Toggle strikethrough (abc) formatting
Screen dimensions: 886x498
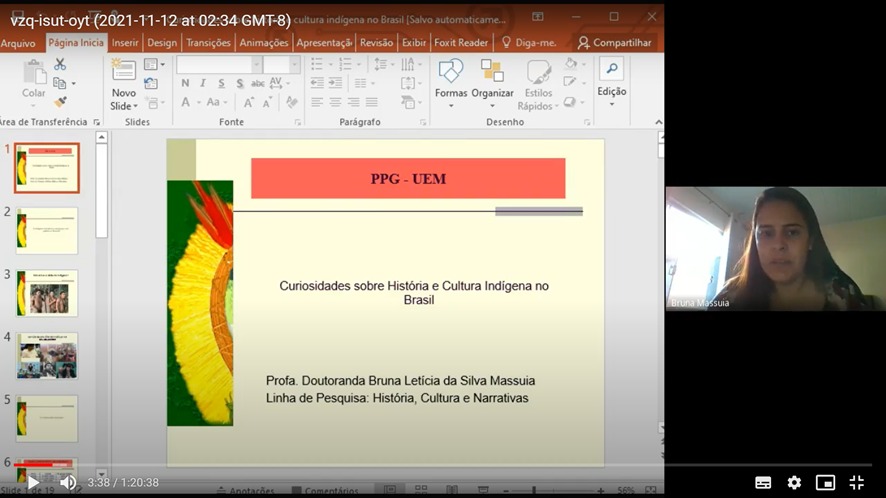(x=258, y=83)
